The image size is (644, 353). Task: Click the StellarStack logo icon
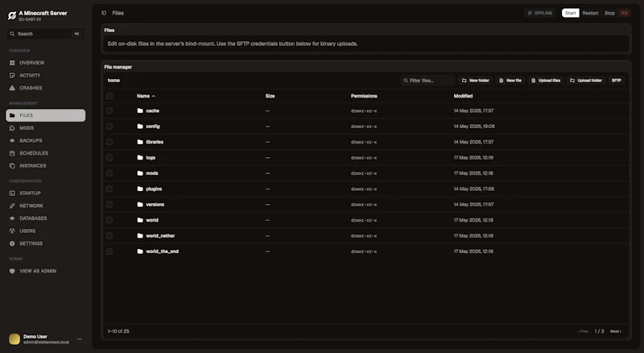click(x=12, y=15)
